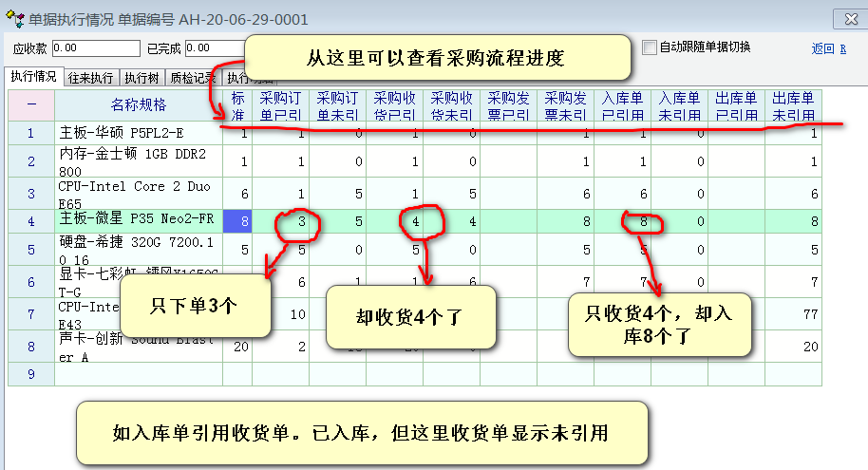Open the 执行树 tab
The image size is (868, 470).
point(142,78)
